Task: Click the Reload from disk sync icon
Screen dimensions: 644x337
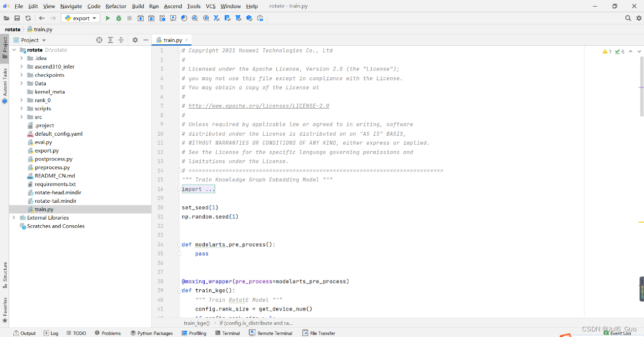Action: (x=28, y=18)
